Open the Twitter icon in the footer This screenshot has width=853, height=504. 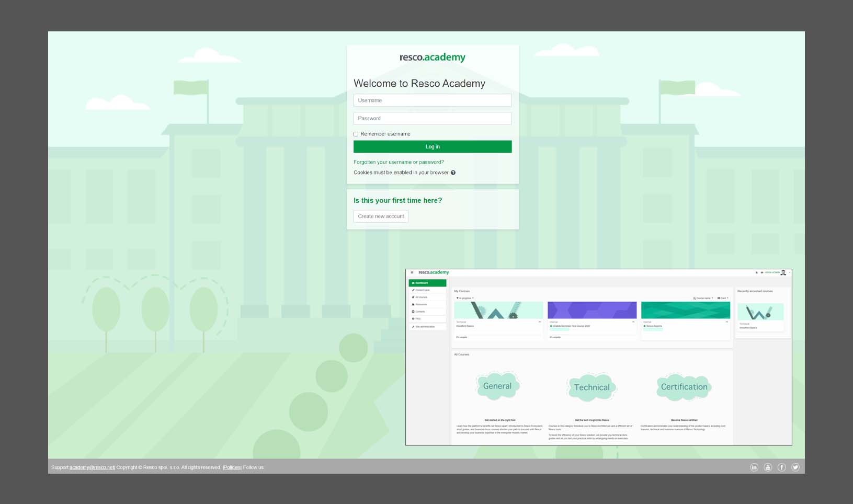click(795, 467)
